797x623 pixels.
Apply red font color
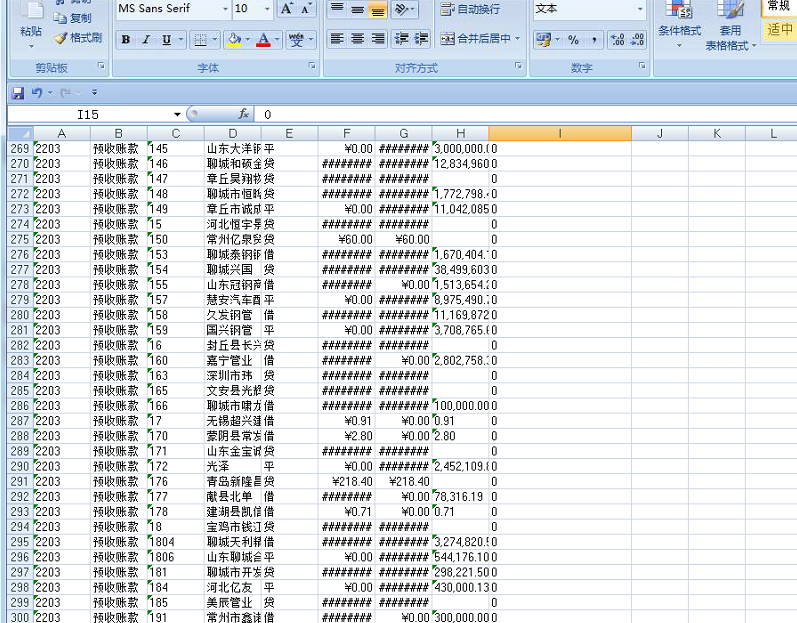click(x=263, y=40)
